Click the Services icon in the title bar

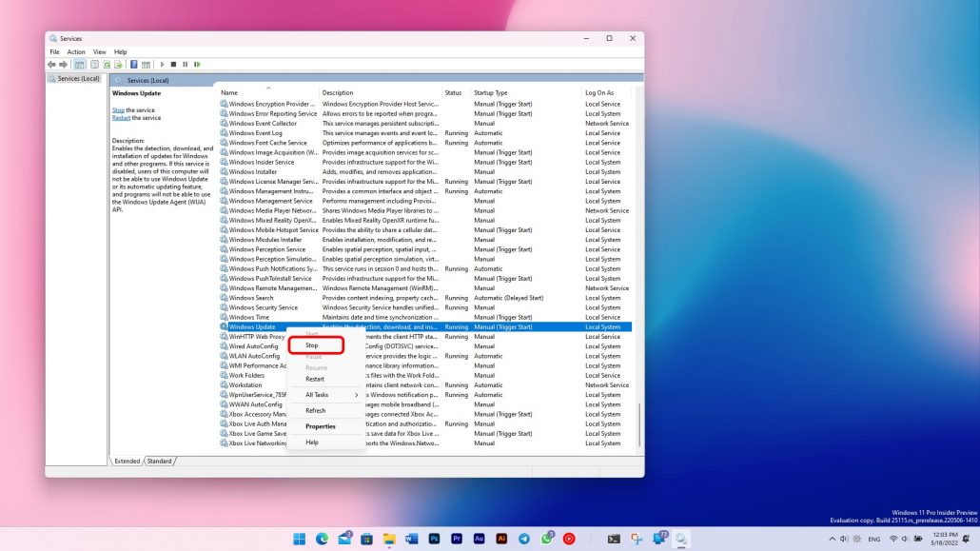tap(53, 38)
